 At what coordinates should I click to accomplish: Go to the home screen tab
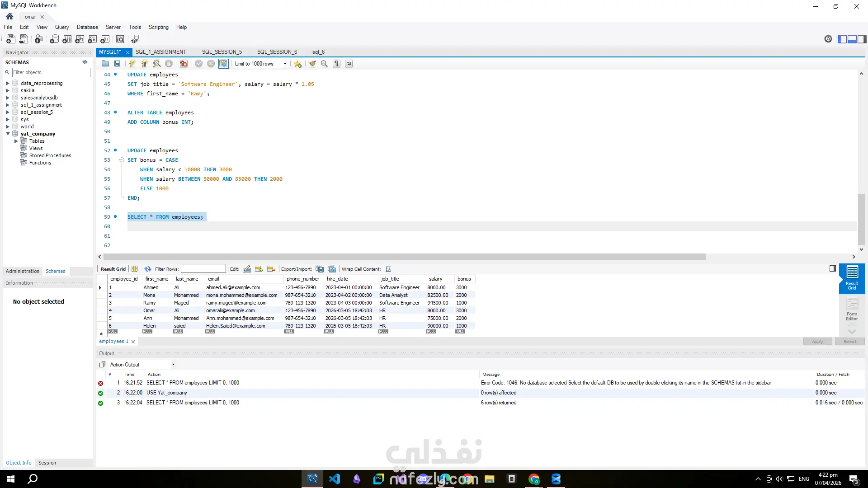point(9,17)
